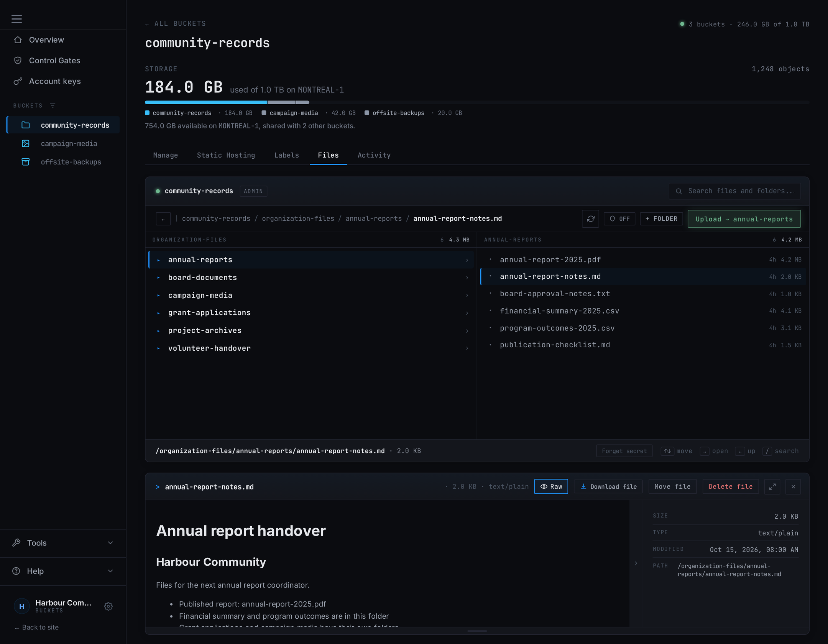The image size is (828, 644).
Task: Select the financial-summary-2025.csv file
Action: (x=643, y=311)
